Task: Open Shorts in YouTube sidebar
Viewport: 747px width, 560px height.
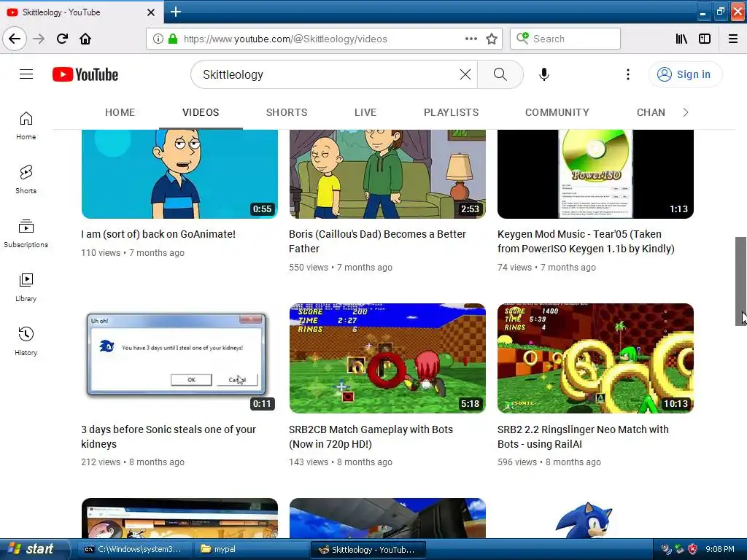Action: pyautogui.click(x=26, y=179)
